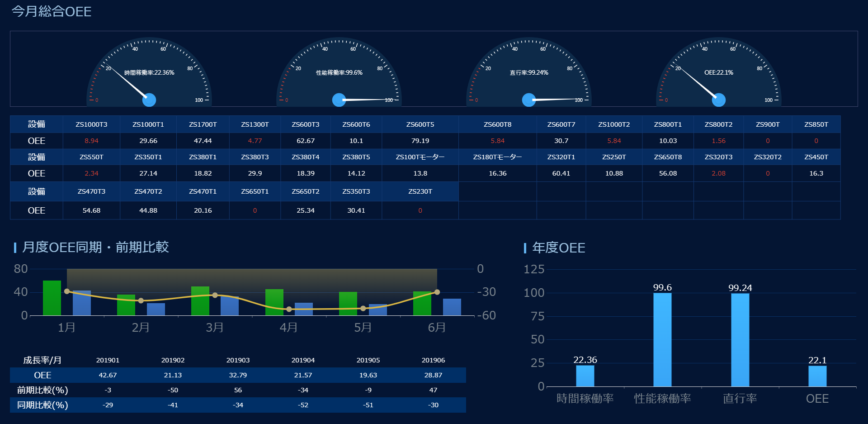Select the 年度OEE section heading
The image size is (868, 424).
click(x=559, y=248)
